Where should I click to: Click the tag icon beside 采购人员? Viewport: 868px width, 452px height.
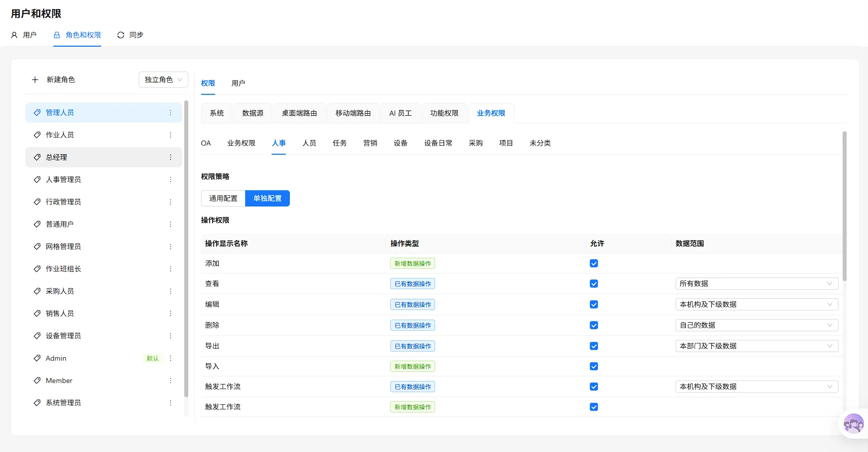[37, 291]
